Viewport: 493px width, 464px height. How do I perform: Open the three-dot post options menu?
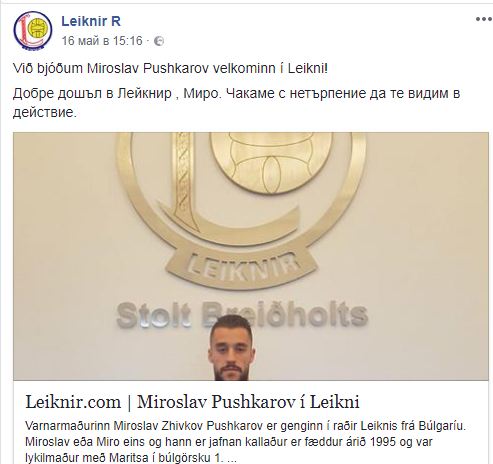point(484,19)
